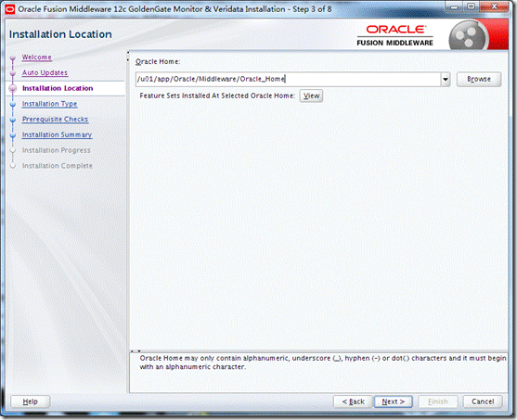
Task: Open the Installation Summary step
Action: point(57,134)
